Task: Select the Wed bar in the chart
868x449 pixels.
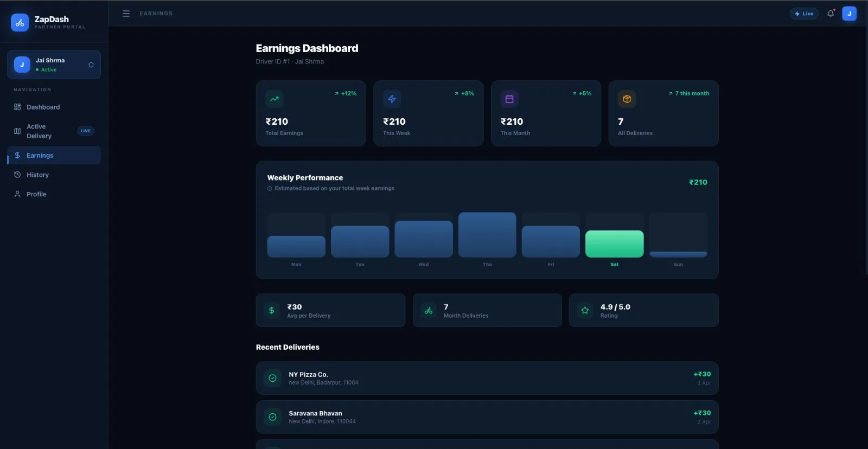Action: point(424,239)
